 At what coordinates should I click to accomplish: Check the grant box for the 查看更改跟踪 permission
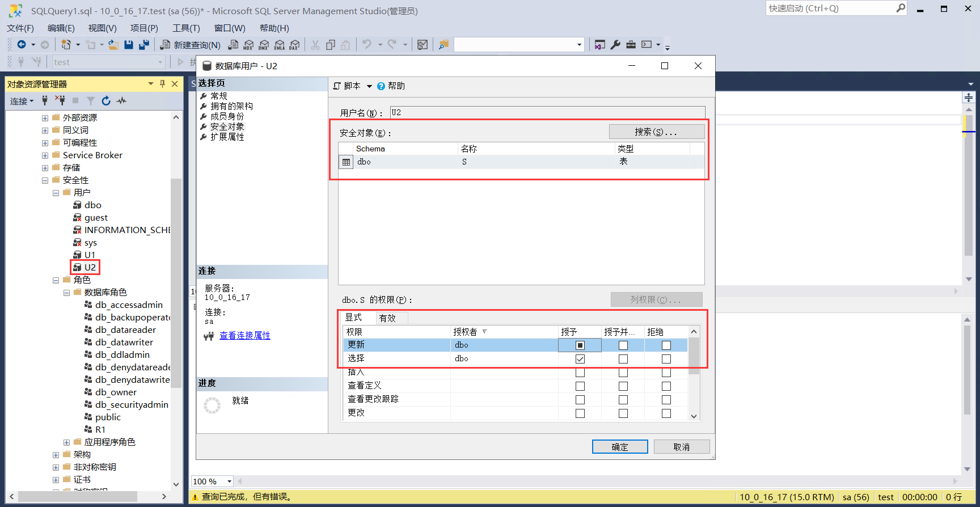[580, 400]
